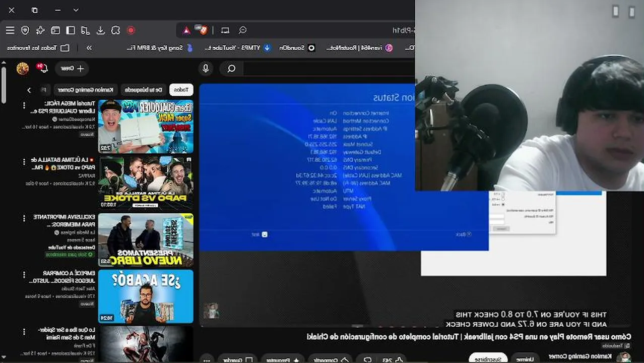
Task: Open options menu for Tutorial MEGA FÁCIL video
Action: point(24,105)
